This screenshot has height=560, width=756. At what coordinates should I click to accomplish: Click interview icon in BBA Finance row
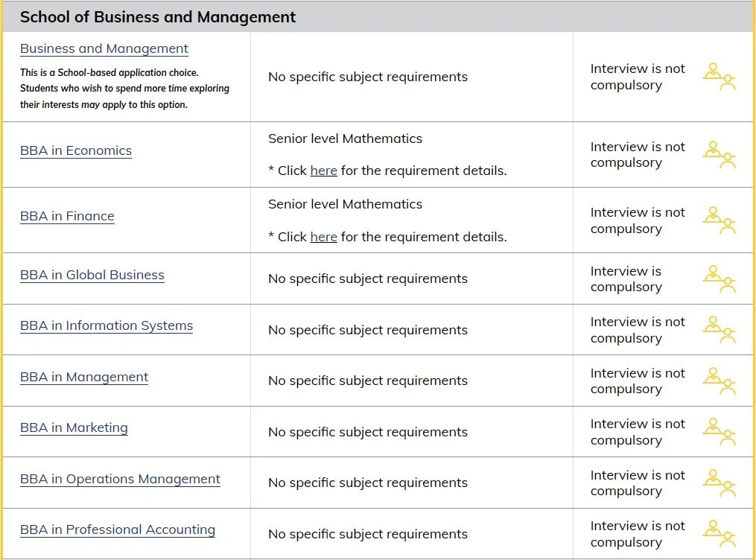click(x=720, y=220)
